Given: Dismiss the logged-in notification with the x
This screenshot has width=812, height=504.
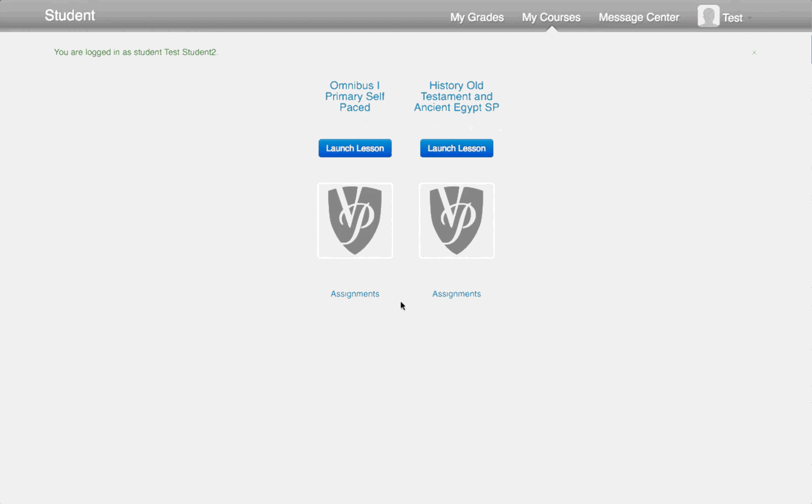Looking at the screenshot, I should (754, 53).
